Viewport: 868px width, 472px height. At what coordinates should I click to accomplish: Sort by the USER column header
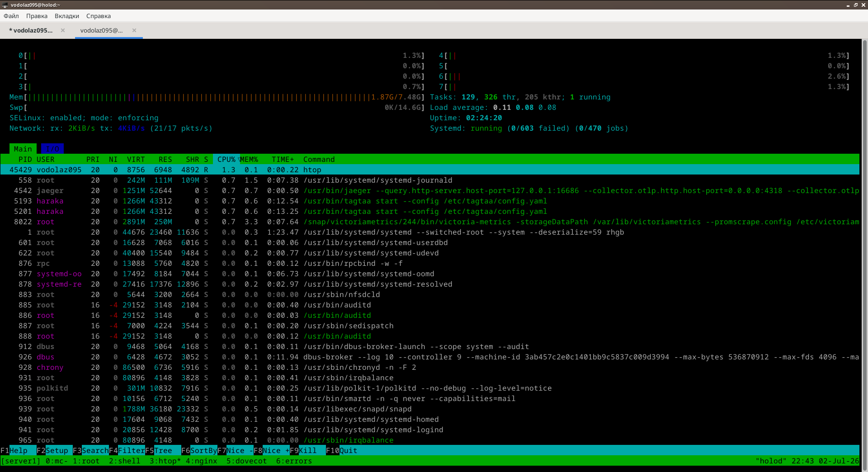[46, 159]
